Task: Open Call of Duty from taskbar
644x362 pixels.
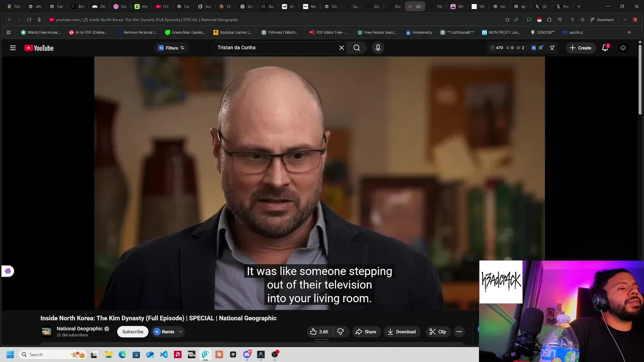Action: (191, 354)
